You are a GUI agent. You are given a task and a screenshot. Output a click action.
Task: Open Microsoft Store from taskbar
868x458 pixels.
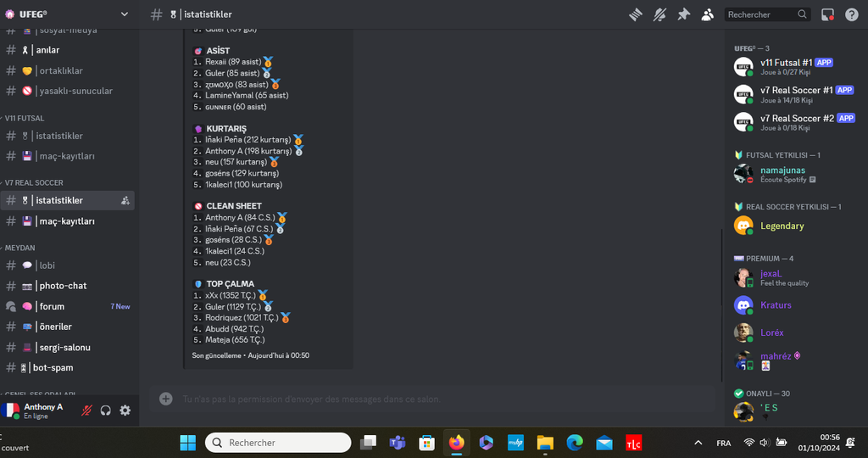click(x=427, y=443)
